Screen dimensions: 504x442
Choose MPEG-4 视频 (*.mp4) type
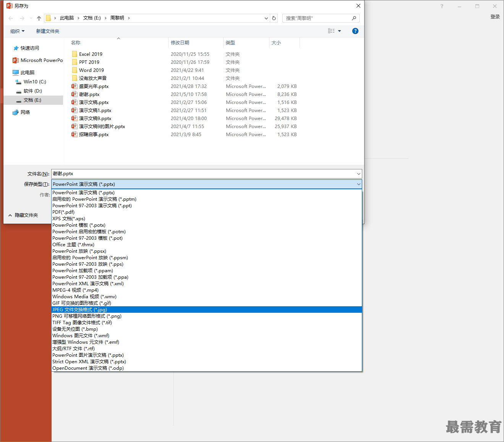tap(207, 290)
